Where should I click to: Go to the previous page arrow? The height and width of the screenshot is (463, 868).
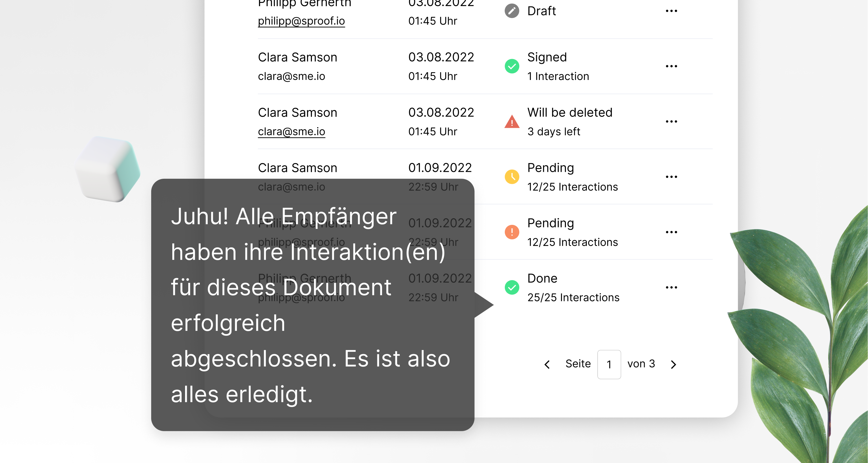547,364
